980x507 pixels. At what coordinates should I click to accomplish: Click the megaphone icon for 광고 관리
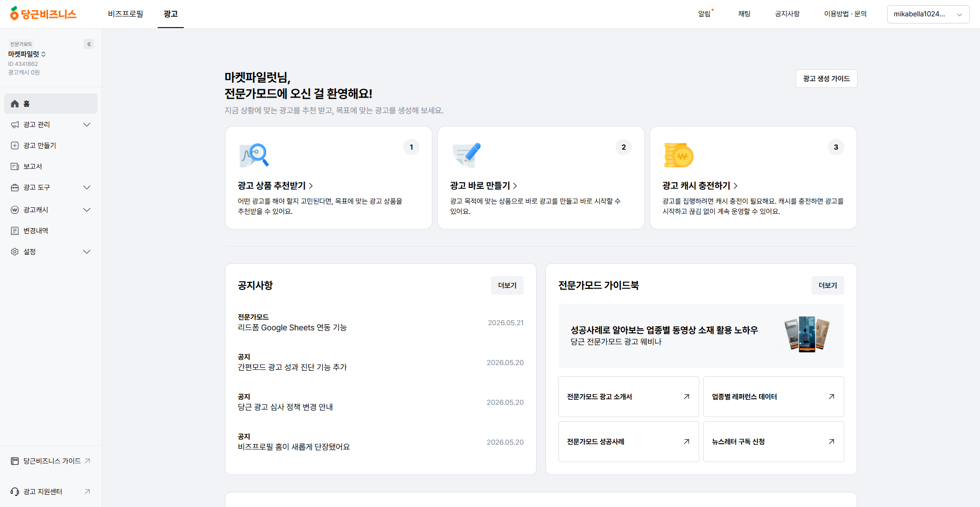[x=15, y=125]
